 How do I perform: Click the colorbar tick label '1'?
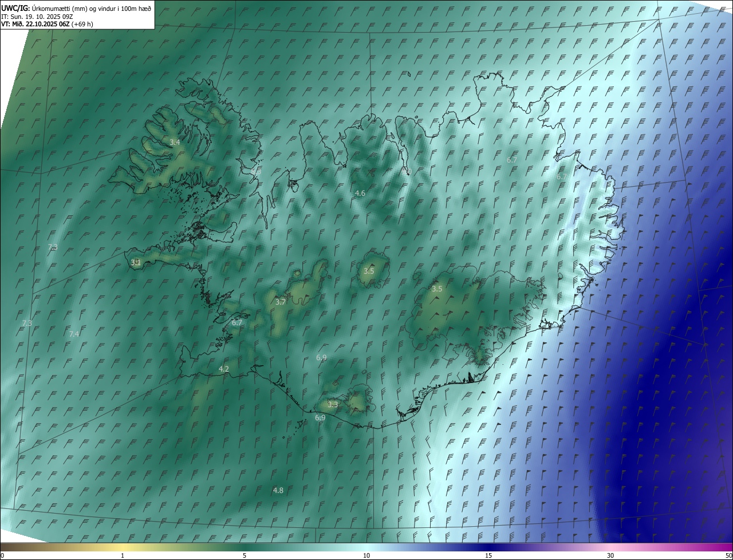pos(123,555)
